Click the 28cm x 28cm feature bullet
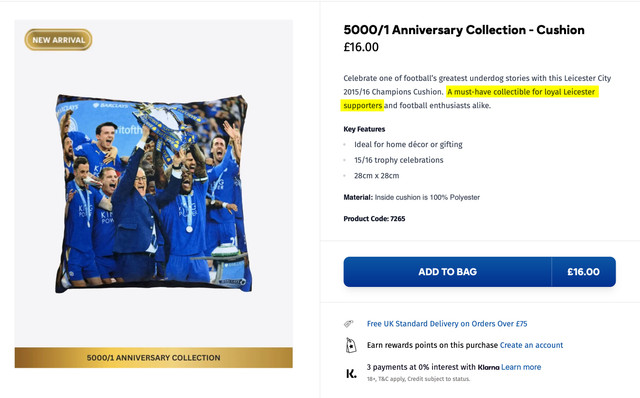The height and width of the screenshot is (398, 640). (376, 176)
